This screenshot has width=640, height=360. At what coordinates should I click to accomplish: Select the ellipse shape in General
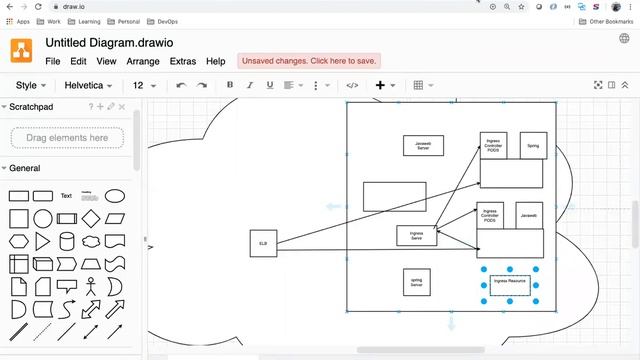115,196
